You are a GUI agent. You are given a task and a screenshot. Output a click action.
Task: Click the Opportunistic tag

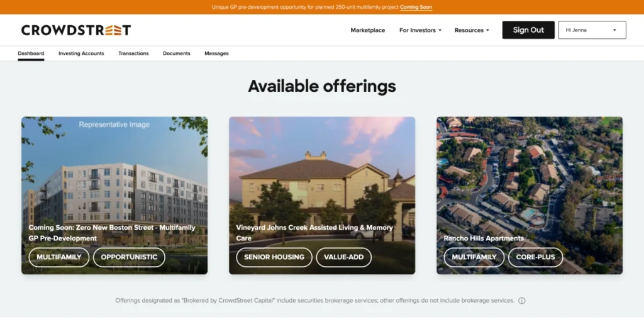(129, 257)
